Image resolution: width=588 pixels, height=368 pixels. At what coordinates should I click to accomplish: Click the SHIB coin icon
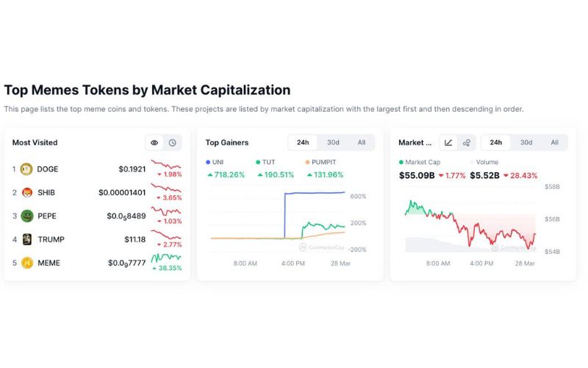(26, 192)
